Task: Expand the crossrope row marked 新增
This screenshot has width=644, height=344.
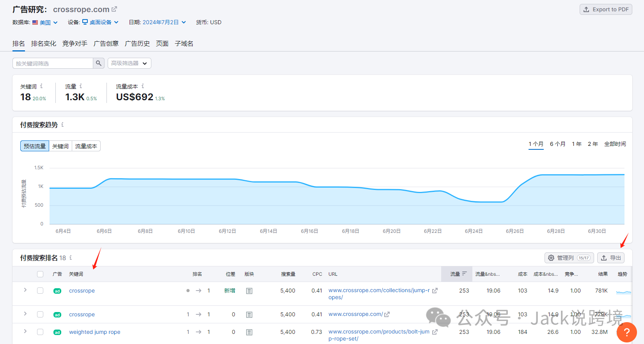Action: pyautogui.click(x=25, y=290)
